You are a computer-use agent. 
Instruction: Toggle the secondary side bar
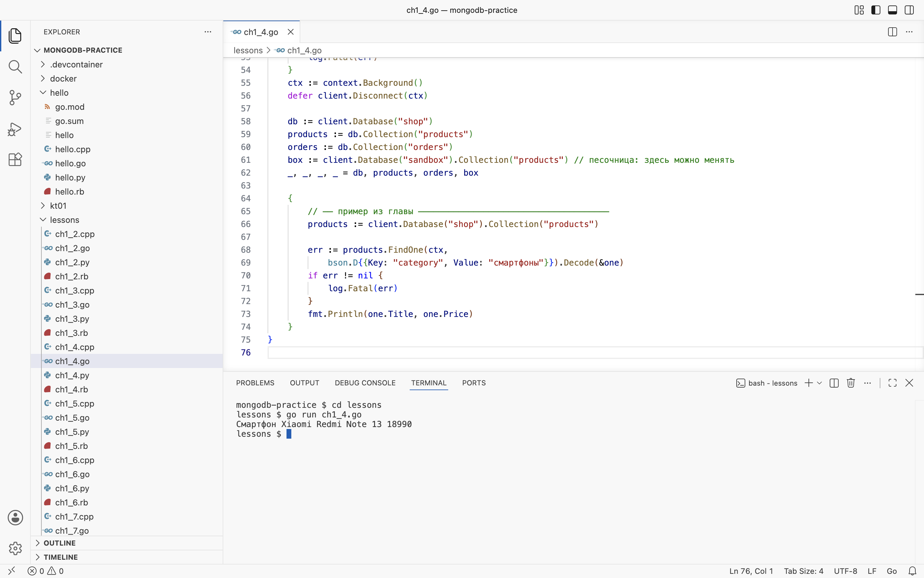(909, 10)
